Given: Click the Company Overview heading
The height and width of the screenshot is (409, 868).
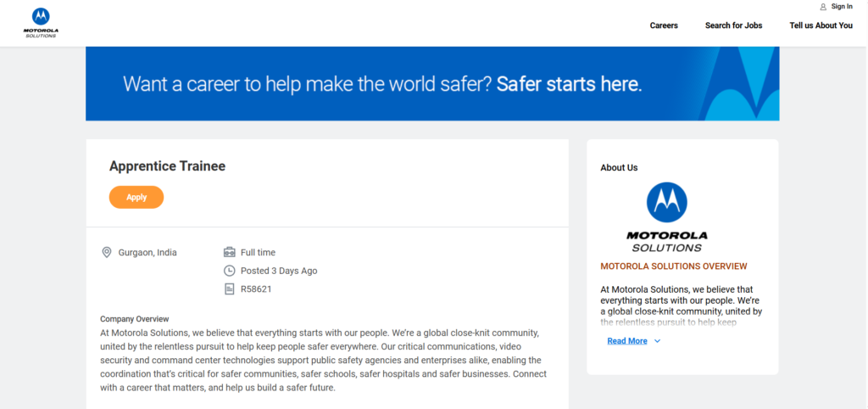Looking at the screenshot, I should pos(134,319).
